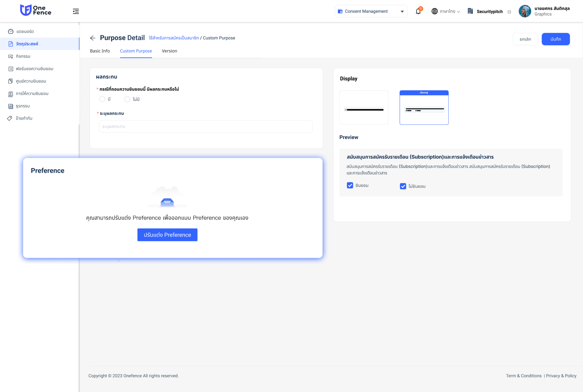Uncheck the ไม่ยินยอม checkbox in Preview
This screenshot has width=583, height=392.
tap(403, 186)
